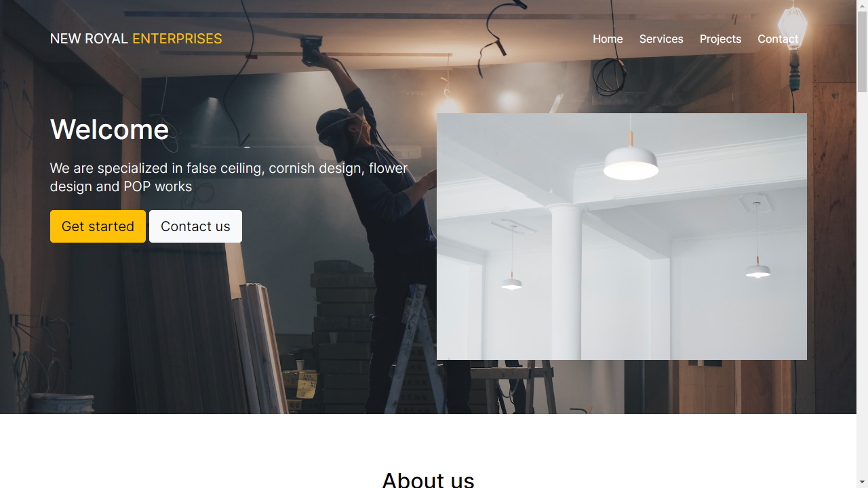Go to the Services menu item

tap(661, 39)
